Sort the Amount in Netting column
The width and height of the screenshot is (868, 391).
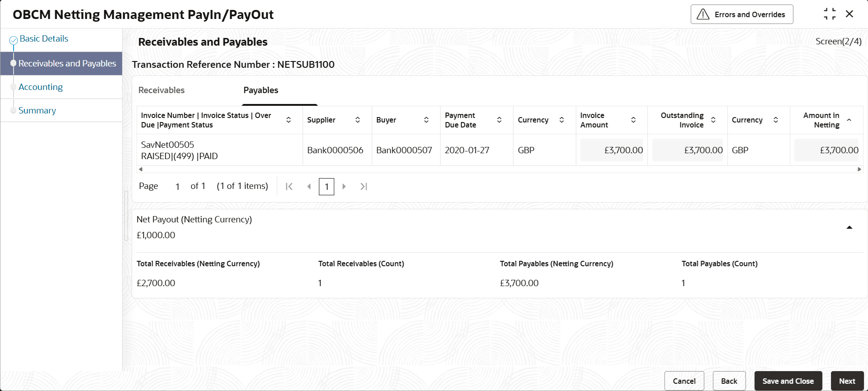click(x=849, y=120)
